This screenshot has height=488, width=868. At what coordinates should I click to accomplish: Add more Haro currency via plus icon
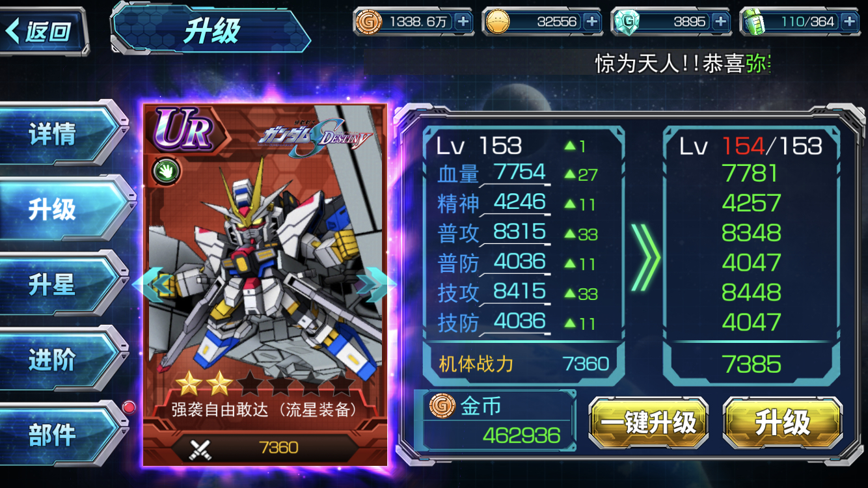coord(591,21)
